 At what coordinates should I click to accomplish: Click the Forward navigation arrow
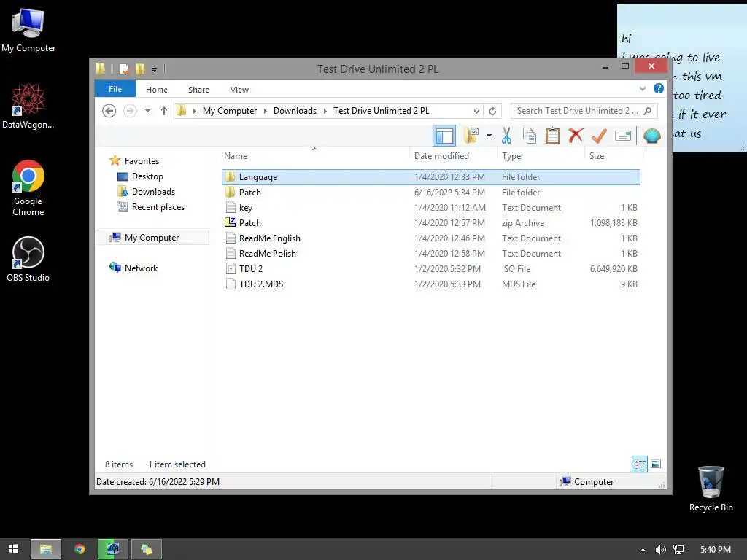[130, 111]
